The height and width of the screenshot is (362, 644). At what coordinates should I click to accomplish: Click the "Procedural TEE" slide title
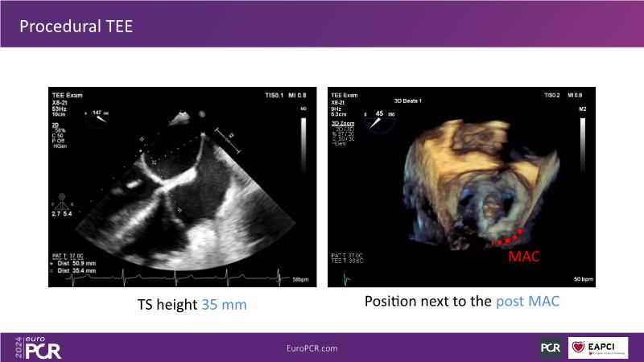tap(76, 27)
